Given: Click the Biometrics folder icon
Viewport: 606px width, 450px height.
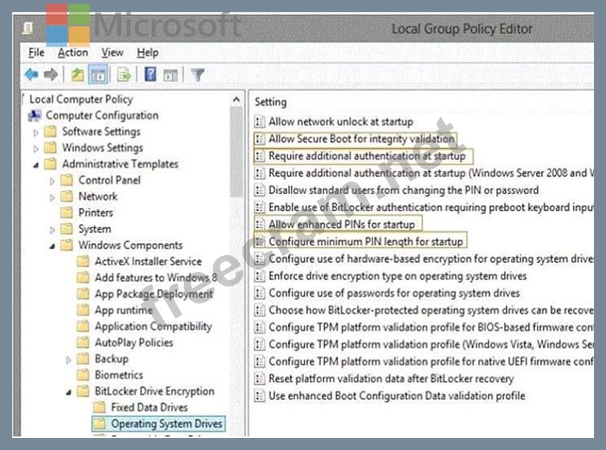Looking at the screenshot, I should click(x=83, y=375).
